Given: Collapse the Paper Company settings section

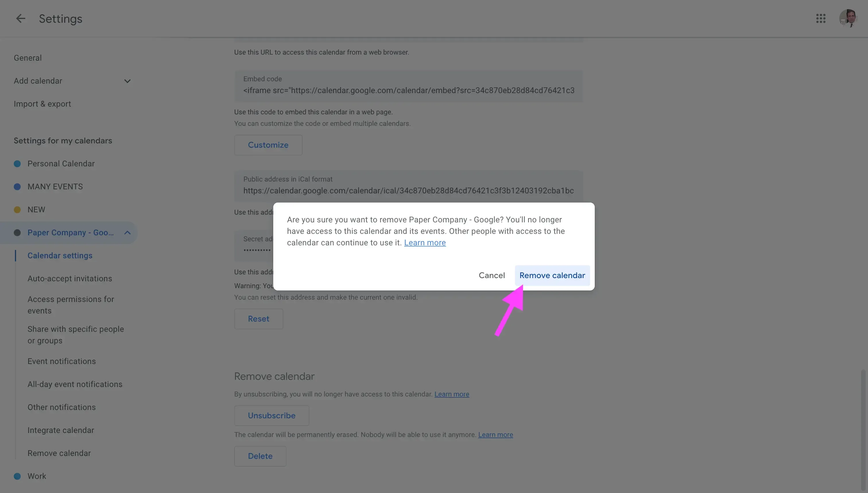Looking at the screenshot, I should [x=127, y=233].
